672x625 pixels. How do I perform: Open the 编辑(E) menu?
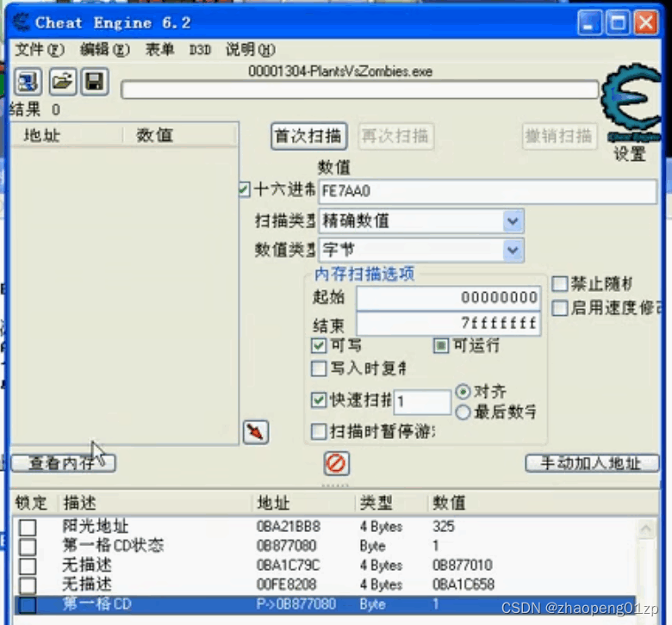click(x=105, y=50)
